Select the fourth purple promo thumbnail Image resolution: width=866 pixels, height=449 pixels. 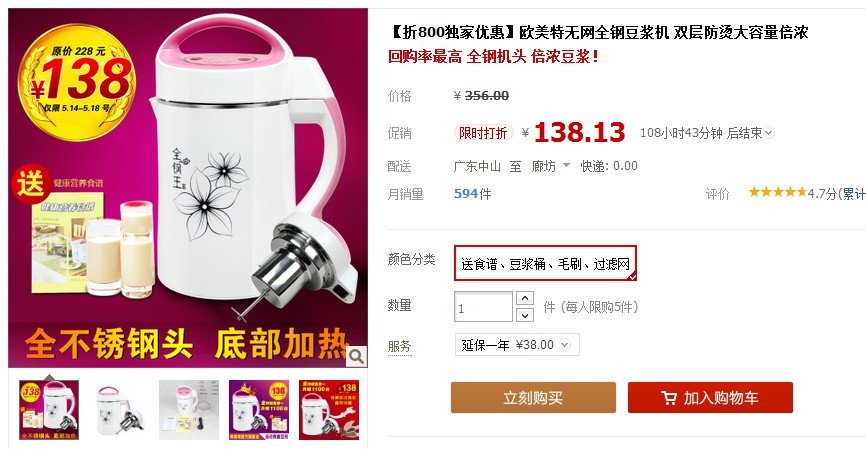259,410
